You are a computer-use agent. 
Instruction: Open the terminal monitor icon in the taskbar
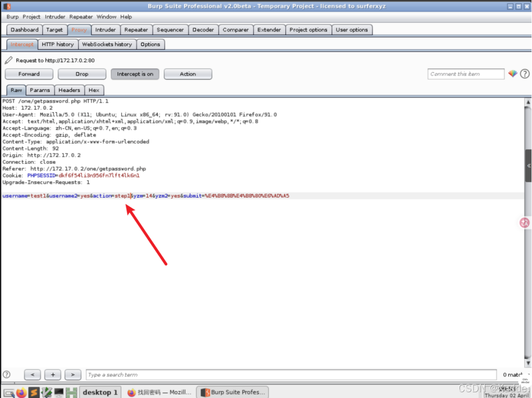coord(59,392)
